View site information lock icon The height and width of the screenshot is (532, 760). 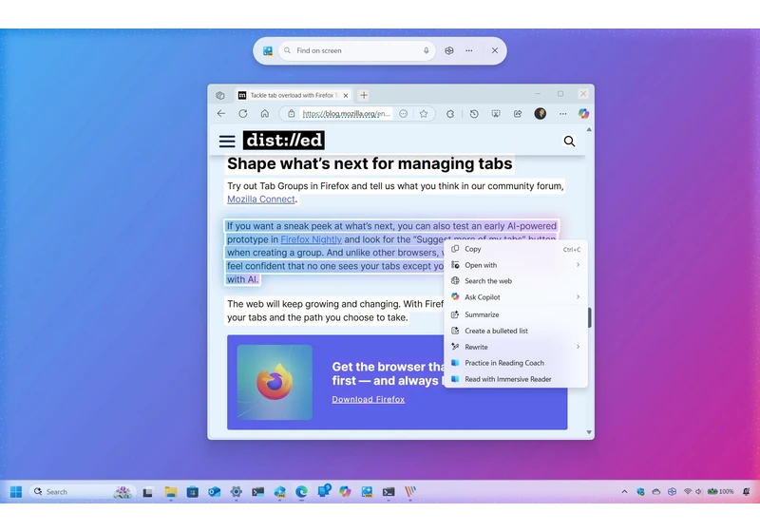292,114
